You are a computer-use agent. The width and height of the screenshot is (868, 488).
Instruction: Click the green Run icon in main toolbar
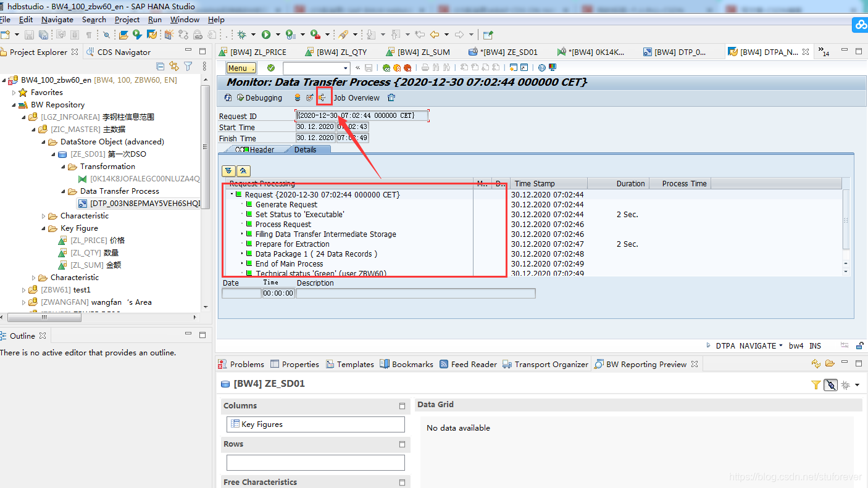click(x=266, y=35)
